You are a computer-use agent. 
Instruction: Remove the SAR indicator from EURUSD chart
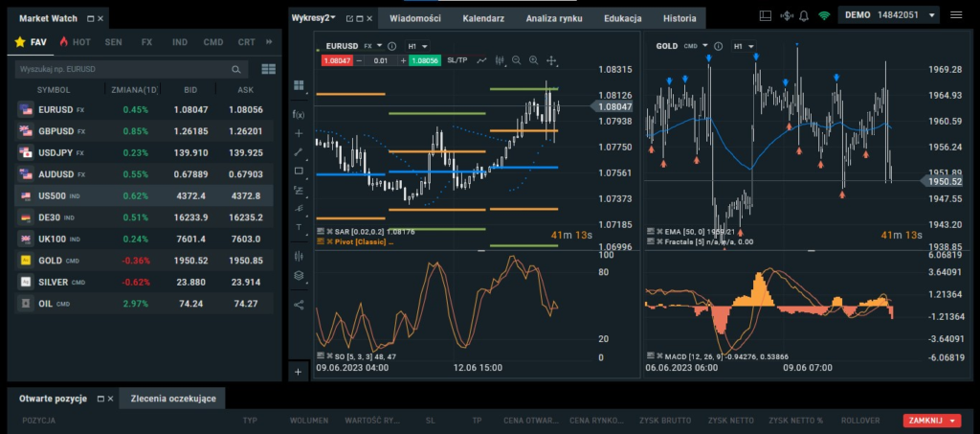click(328, 231)
